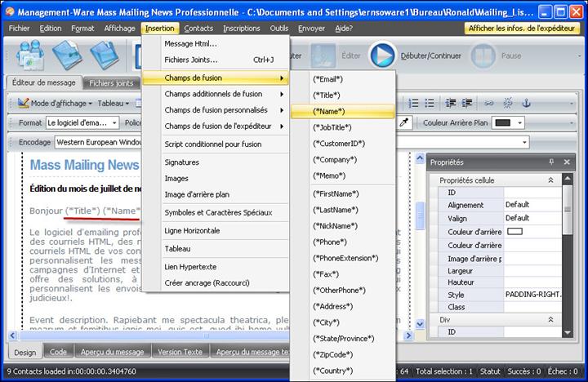The height and width of the screenshot is (382, 588).
Task: Collapse the Div properties section
Action: [x=550, y=320]
